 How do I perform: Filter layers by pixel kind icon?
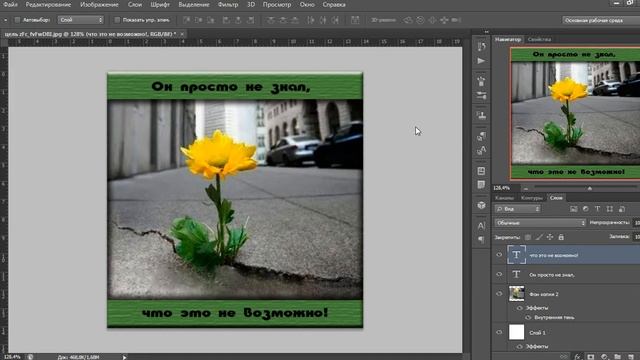(x=573, y=209)
